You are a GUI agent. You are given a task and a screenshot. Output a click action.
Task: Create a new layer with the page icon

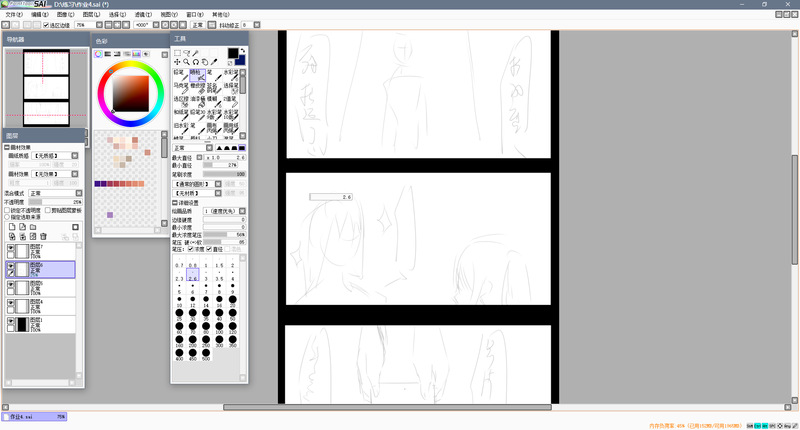click(x=11, y=227)
